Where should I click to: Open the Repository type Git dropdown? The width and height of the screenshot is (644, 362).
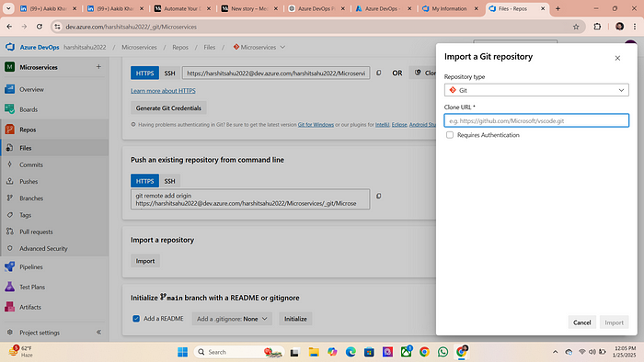(536, 90)
